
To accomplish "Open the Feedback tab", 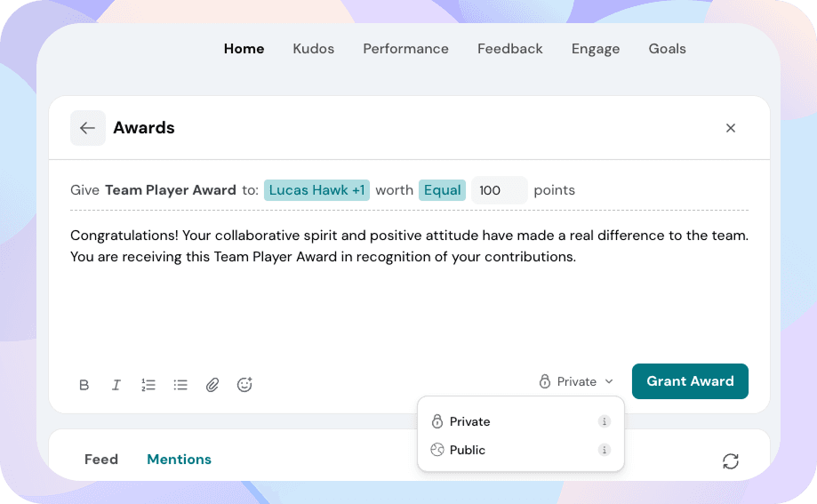I will (x=510, y=49).
